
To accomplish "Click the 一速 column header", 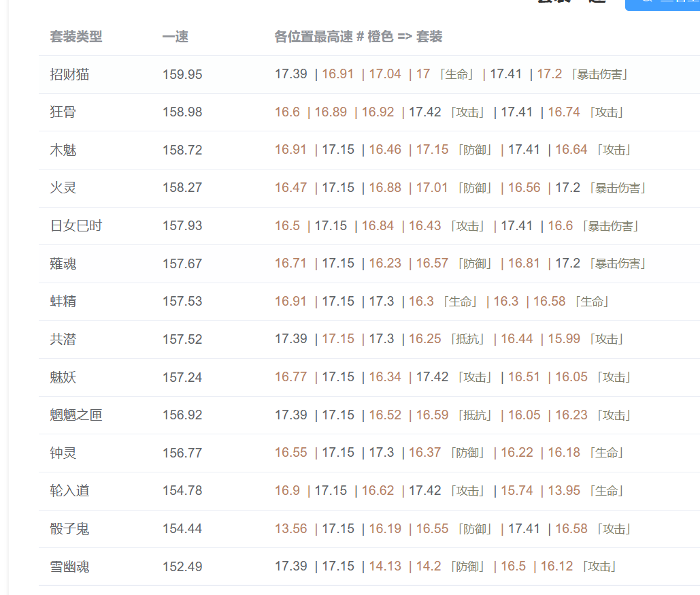I will pos(175,37).
